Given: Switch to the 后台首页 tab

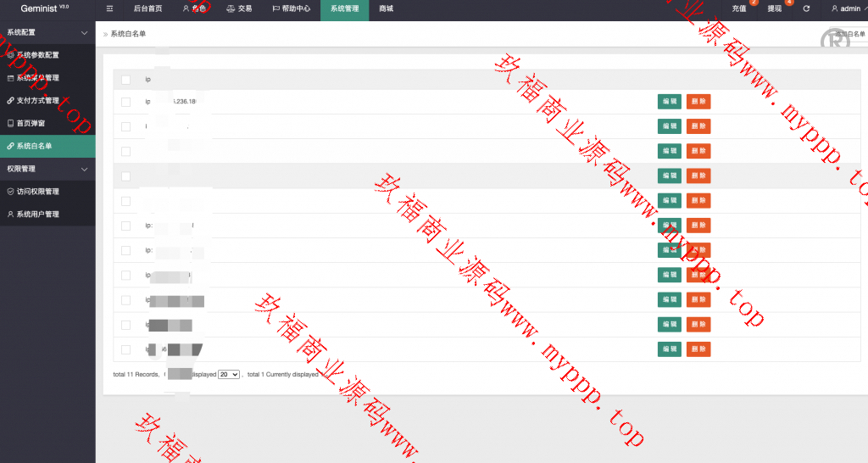Looking at the screenshot, I should [147, 8].
